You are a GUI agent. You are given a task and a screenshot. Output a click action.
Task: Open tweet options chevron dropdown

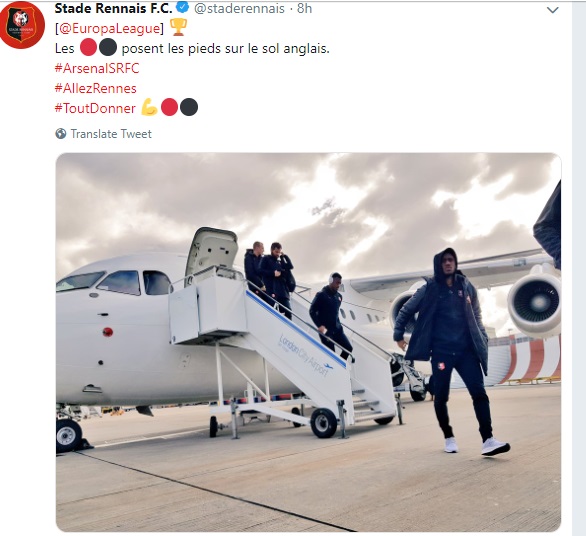pyautogui.click(x=553, y=10)
